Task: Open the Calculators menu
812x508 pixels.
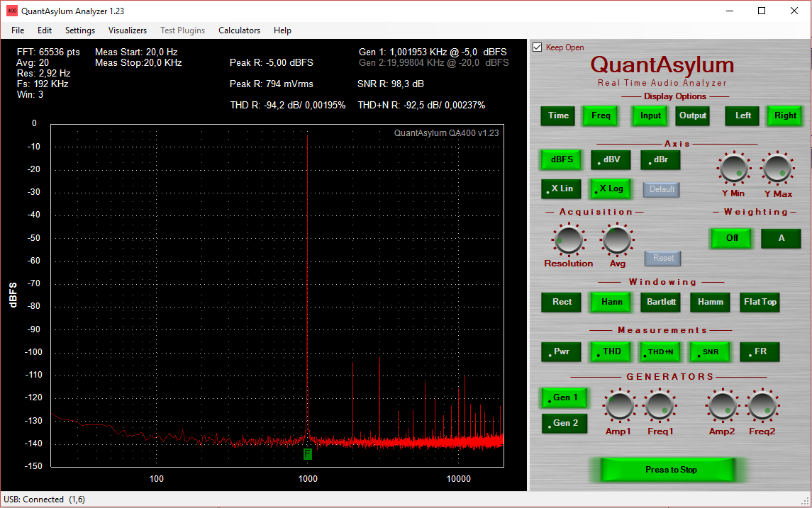Action: [x=239, y=30]
